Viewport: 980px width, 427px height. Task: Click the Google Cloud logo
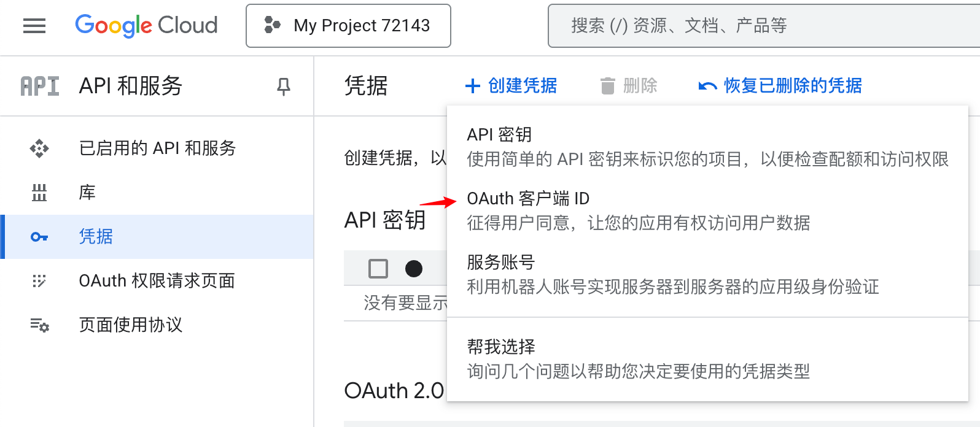click(146, 26)
